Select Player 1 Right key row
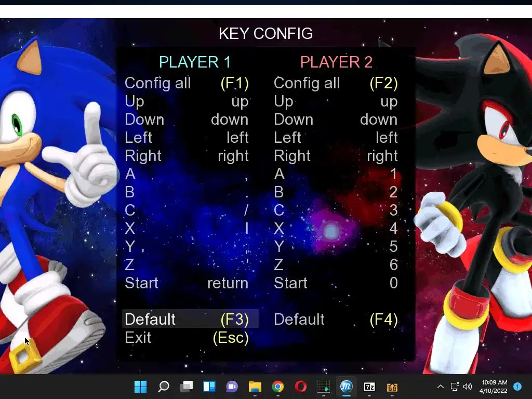This screenshot has height=399, width=532. pyautogui.click(x=187, y=156)
